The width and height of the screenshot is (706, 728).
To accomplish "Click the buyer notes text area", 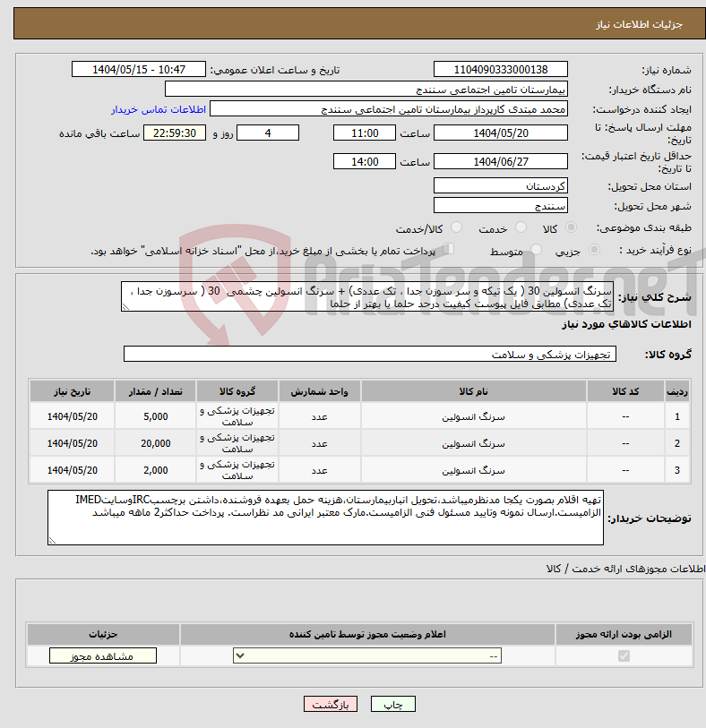I will coord(325,518).
